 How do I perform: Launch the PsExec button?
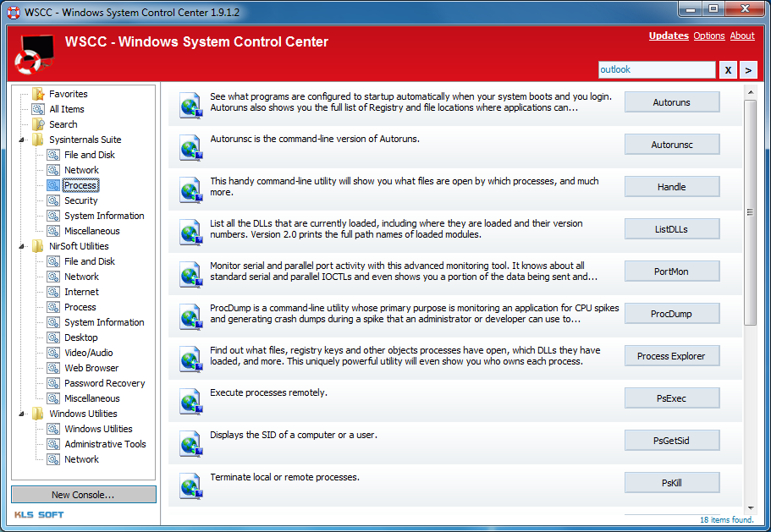pyautogui.click(x=672, y=398)
